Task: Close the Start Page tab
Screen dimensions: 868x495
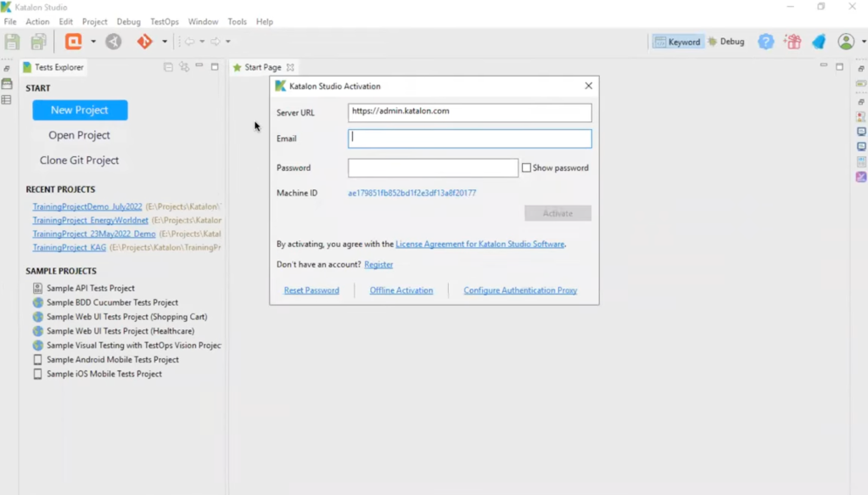Action: 290,68
